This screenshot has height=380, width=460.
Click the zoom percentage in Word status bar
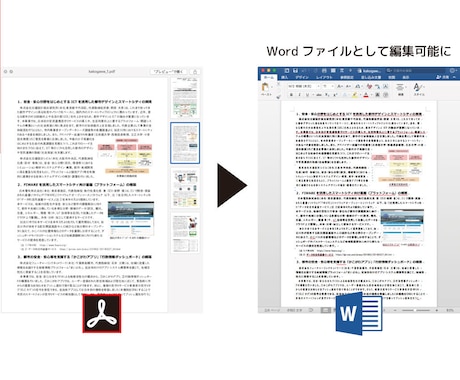(450, 310)
